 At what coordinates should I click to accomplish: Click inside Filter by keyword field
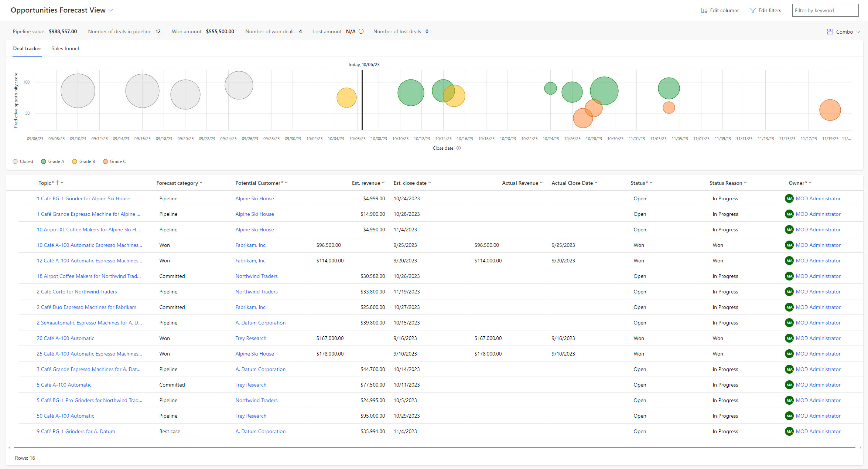[825, 10]
